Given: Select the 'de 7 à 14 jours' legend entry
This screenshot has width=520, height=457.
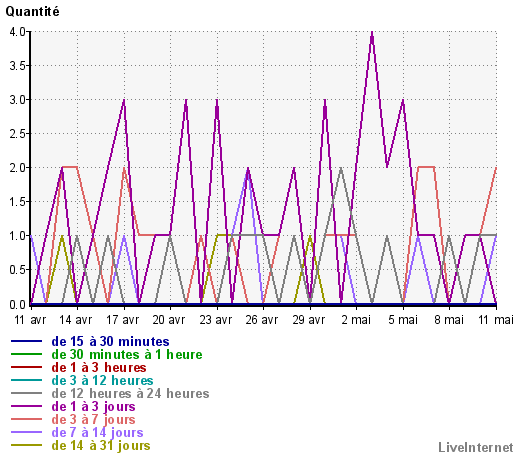Looking at the screenshot, I should click(97, 433).
